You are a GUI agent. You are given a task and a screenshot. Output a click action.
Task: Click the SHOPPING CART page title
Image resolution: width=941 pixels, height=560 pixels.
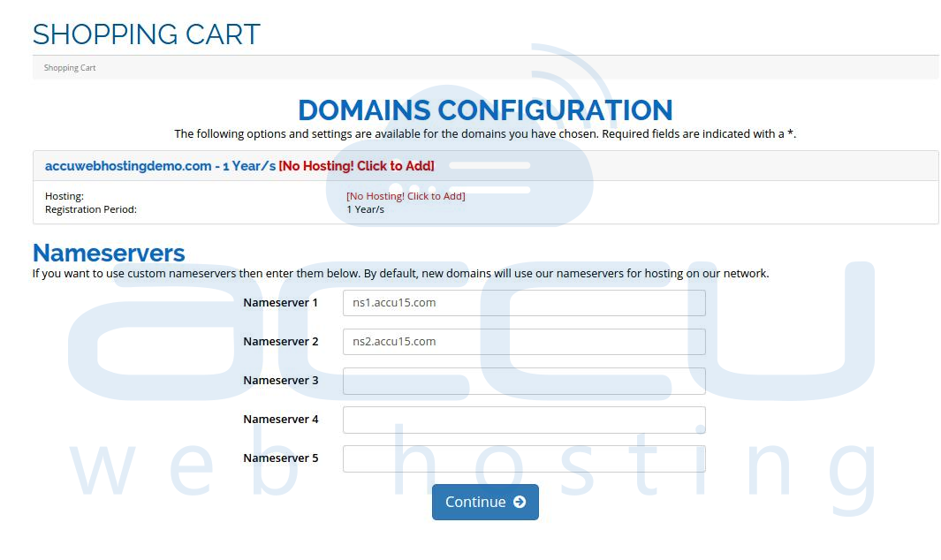146,34
